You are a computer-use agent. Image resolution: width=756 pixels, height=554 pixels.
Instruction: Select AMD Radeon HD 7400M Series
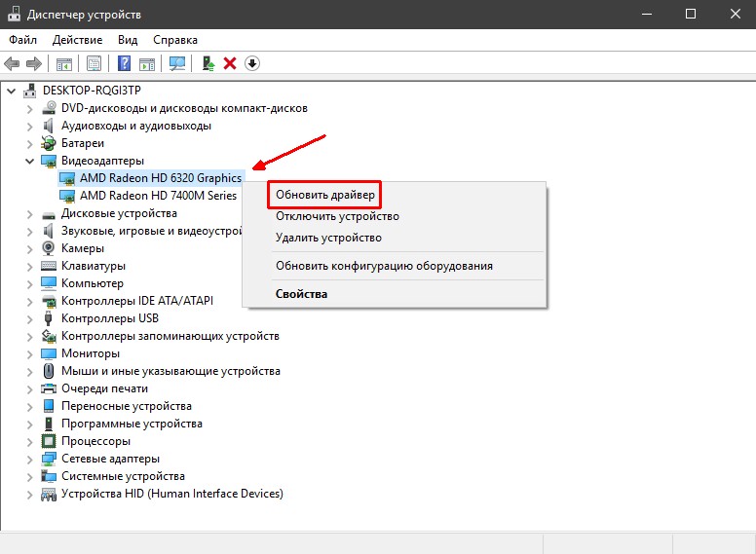[158, 196]
